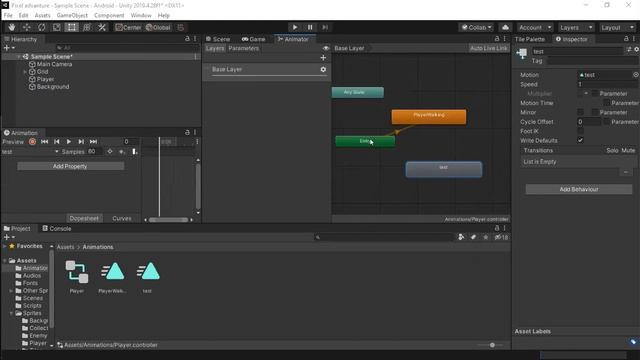Select the green Entry node
This screenshot has width=640, height=360.
365,141
